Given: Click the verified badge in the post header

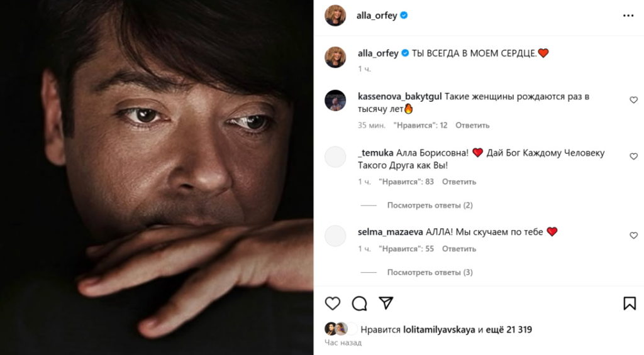Looking at the screenshot, I should pos(404,16).
